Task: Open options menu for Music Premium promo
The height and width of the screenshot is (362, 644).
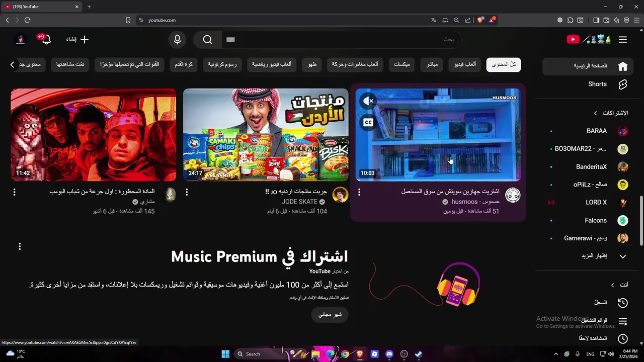Action: 20,246
